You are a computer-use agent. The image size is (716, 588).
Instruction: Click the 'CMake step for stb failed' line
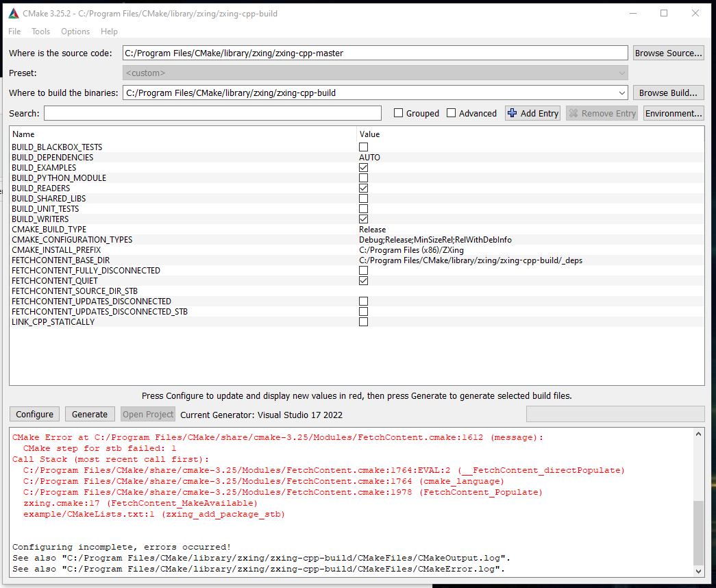click(x=99, y=448)
